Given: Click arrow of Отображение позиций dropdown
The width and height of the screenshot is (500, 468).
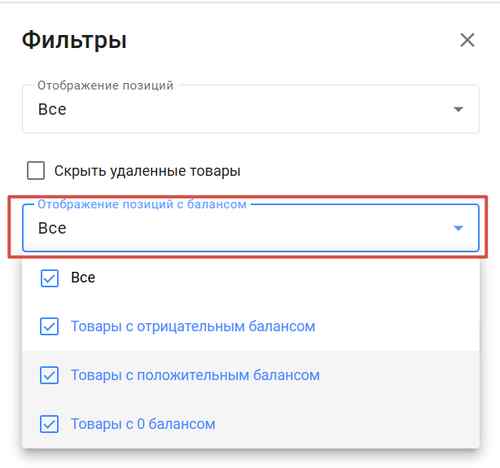Looking at the screenshot, I should [458, 109].
